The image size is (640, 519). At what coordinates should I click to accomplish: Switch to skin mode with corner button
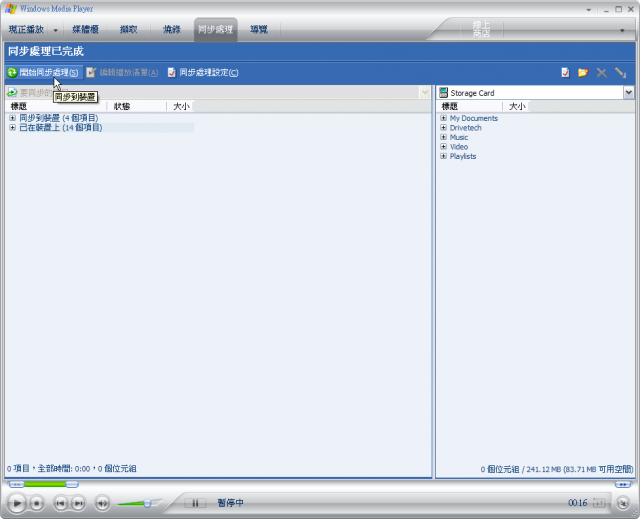click(623, 503)
